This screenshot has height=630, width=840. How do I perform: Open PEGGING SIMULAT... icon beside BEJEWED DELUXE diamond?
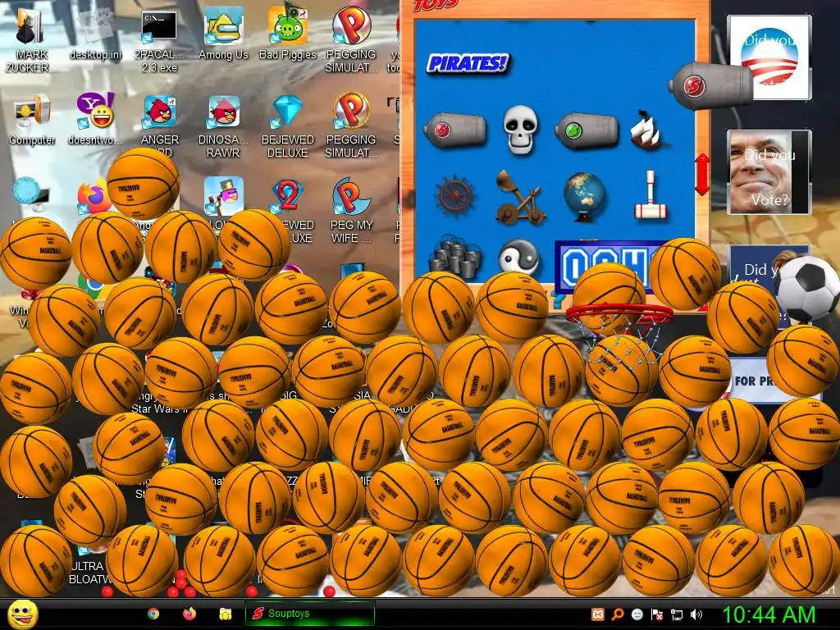pyautogui.click(x=351, y=126)
